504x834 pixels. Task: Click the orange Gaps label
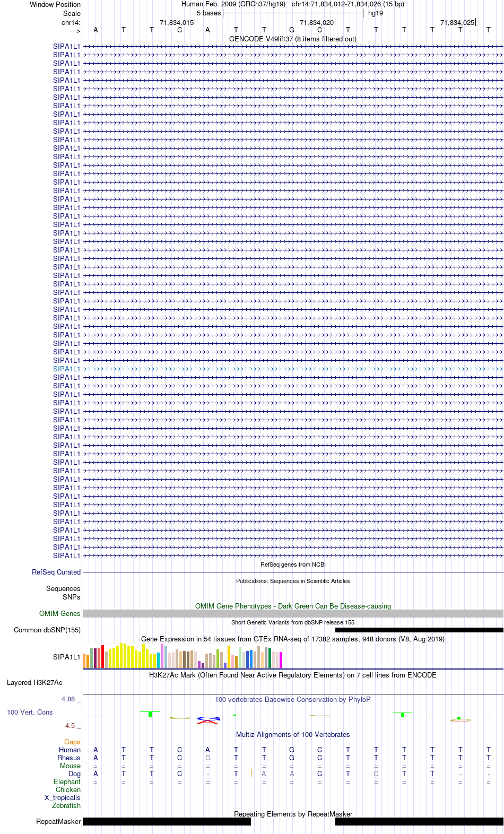[72, 742]
